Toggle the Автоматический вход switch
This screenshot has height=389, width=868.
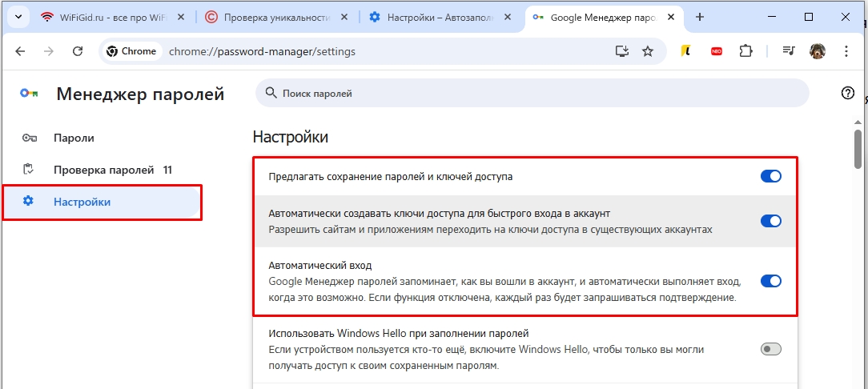[x=770, y=281]
